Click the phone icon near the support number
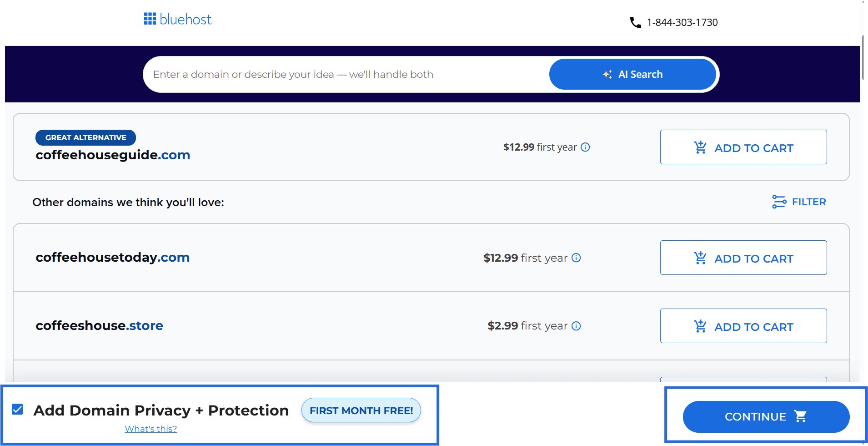The height and width of the screenshot is (446, 868). [635, 22]
